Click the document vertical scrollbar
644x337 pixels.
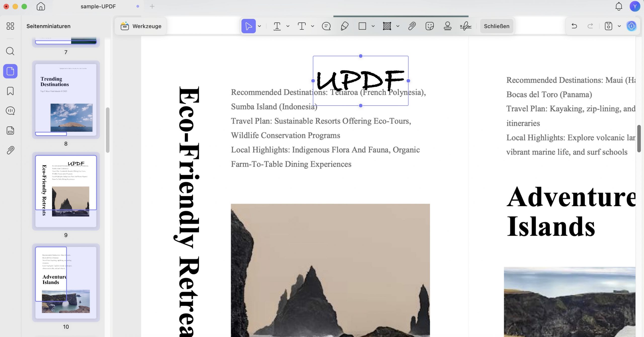639,138
